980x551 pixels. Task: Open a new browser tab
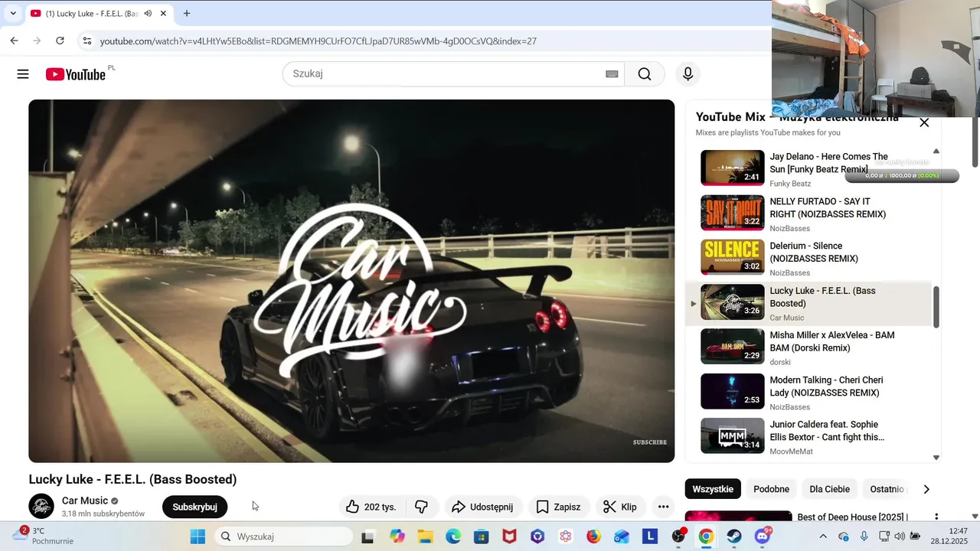[x=186, y=13]
